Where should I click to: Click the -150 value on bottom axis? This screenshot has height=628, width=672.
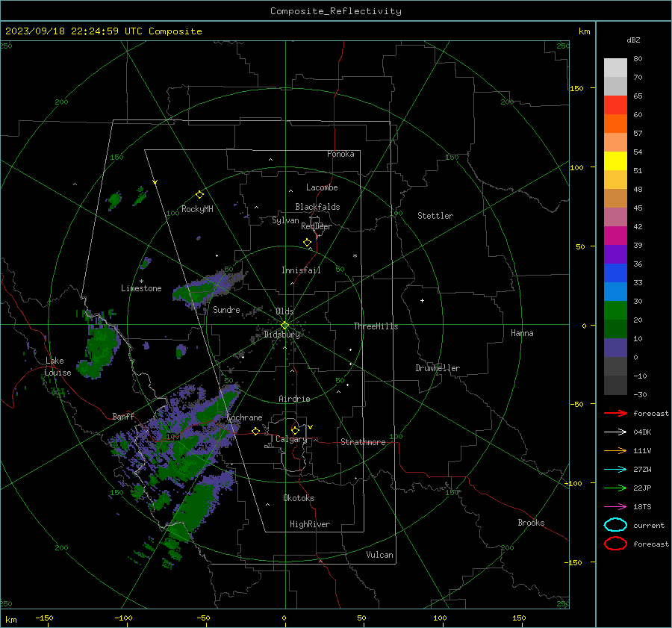[x=44, y=618]
